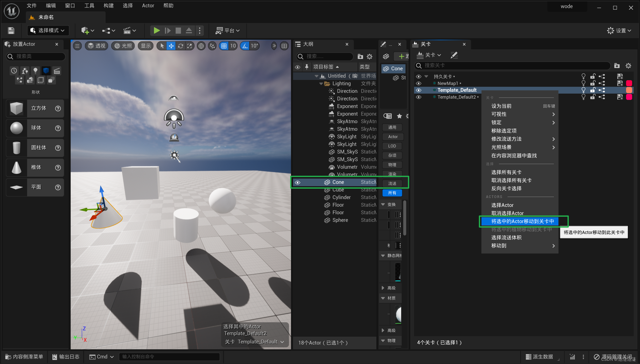
Task: Toggle grid snapping icon in viewport
Action: pos(224,46)
